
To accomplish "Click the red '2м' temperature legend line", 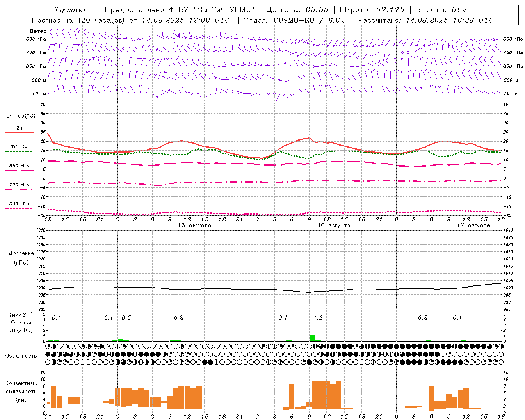I will [x=19, y=133].
